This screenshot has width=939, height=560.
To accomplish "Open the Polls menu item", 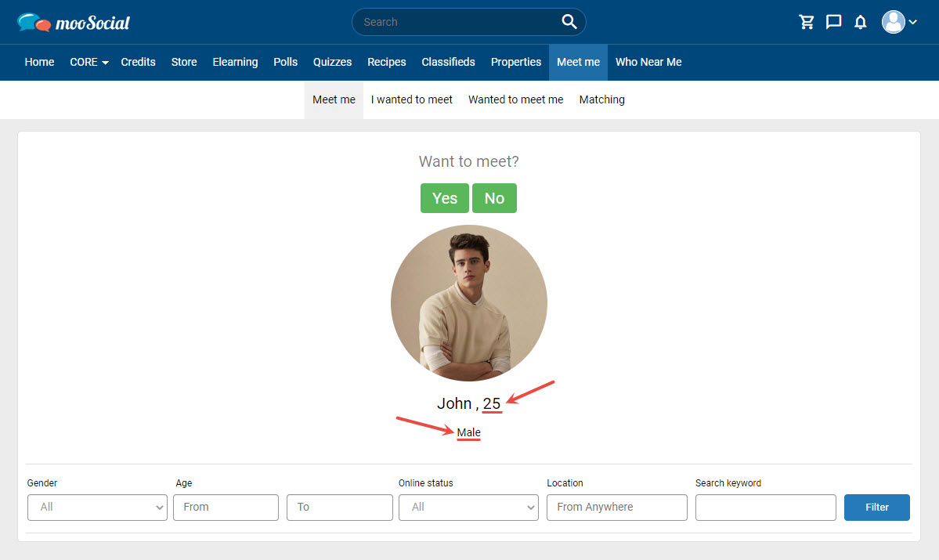I will (x=286, y=63).
